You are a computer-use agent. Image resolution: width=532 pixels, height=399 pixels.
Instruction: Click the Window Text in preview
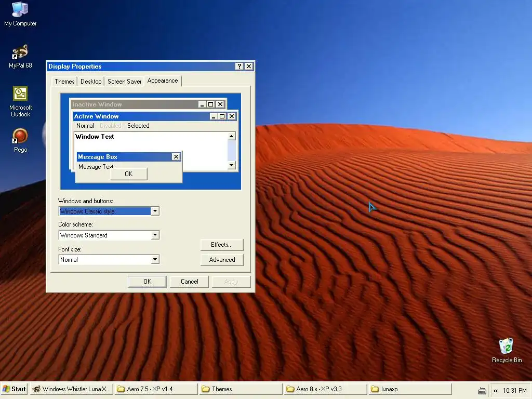pos(95,137)
